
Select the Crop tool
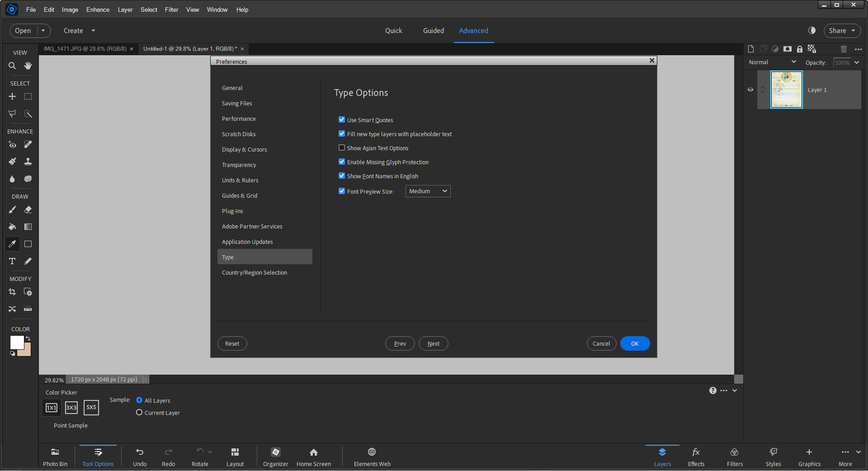click(x=12, y=292)
